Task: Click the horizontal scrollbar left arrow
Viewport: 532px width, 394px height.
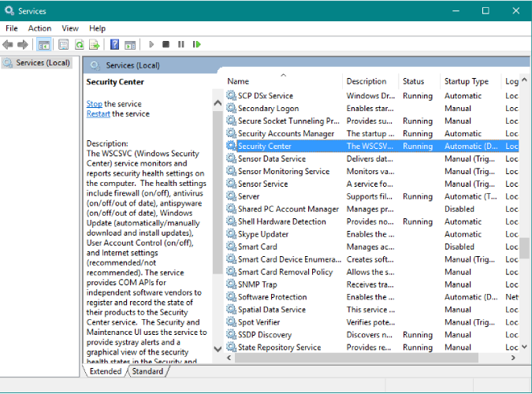Action: (229, 357)
